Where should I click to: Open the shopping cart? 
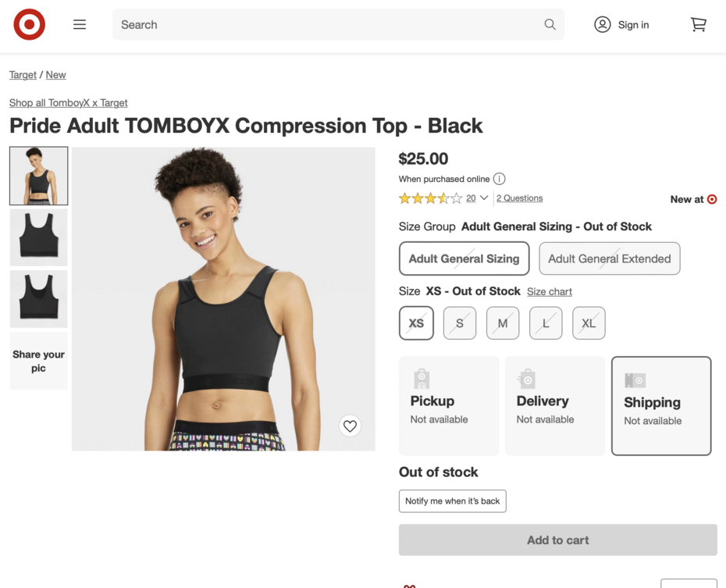tap(699, 25)
